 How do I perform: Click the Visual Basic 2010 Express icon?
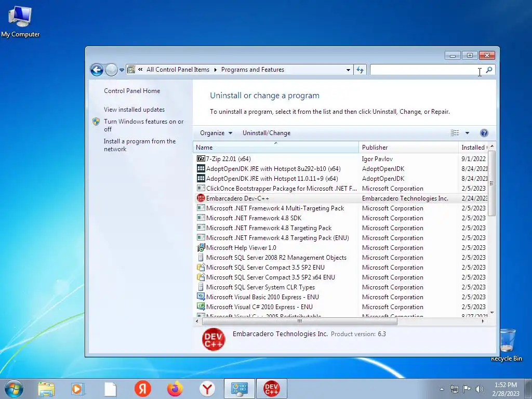[201, 297]
